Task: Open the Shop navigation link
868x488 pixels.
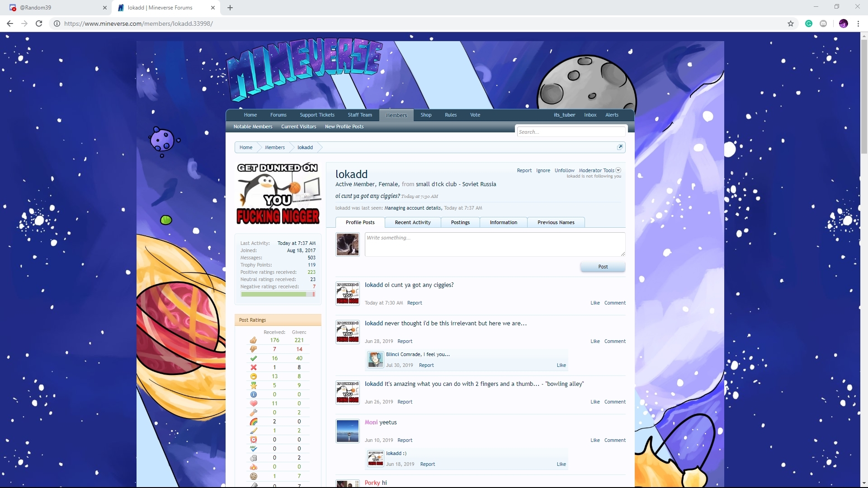Action: point(426,115)
